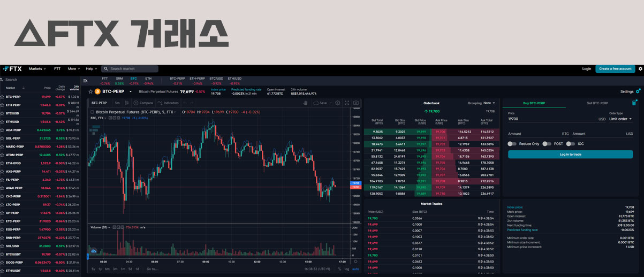Click the time axis settings gear icon
This screenshot has width=644, height=277.
[356, 261]
